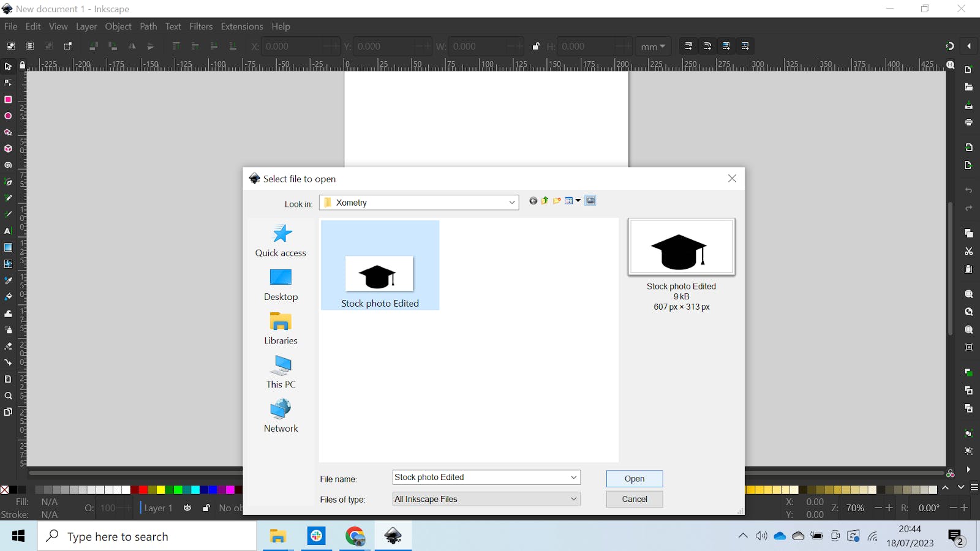This screenshot has height=551, width=980.
Task: Select the Gradient tool
Action: pyautogui.click(x=8, y=247)
